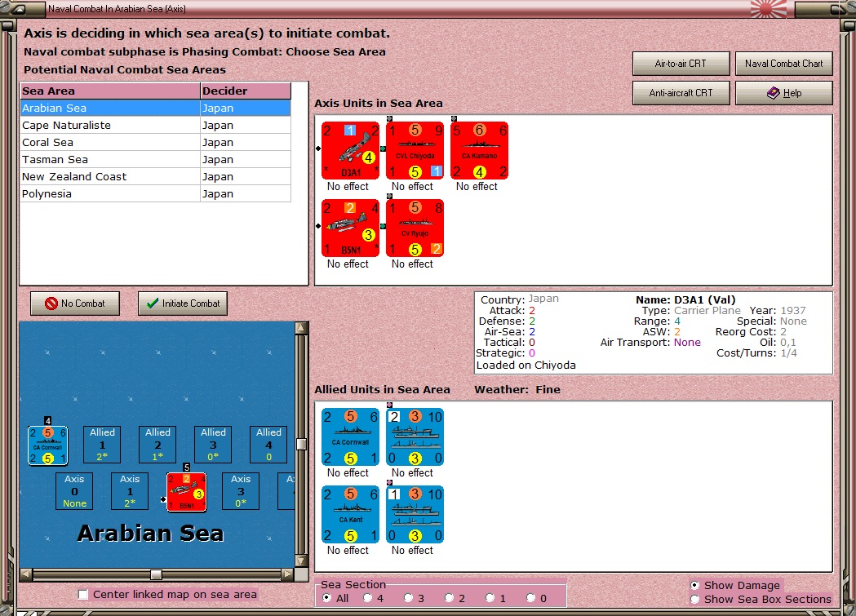This screenshot has width=856, height=616.
Task: Select transport unit with white 2 marker
Action: pyautogui.click(x=415, y=437)
